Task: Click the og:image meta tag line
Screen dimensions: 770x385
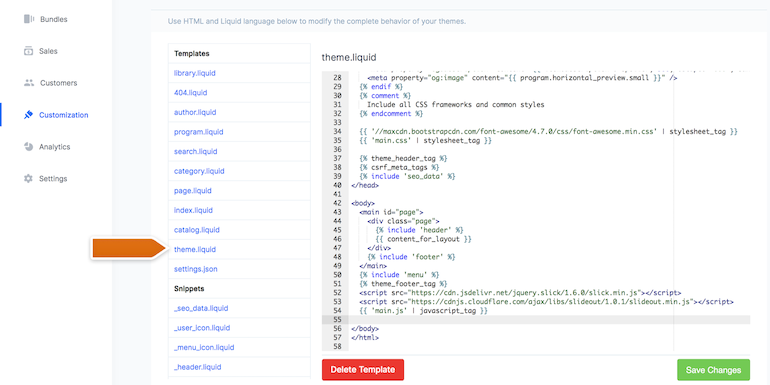Action: [522, 78]
